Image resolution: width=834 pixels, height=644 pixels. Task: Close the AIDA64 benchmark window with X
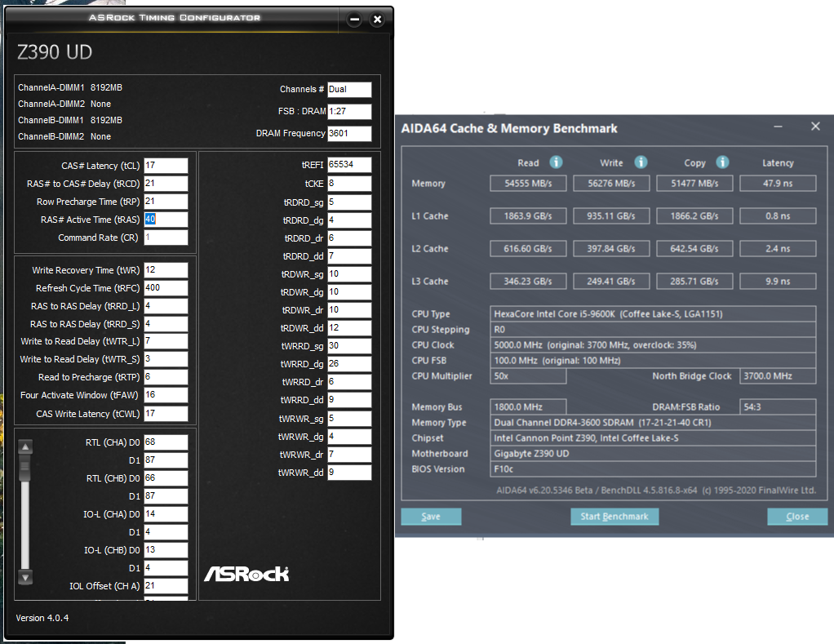click(815, 126)
